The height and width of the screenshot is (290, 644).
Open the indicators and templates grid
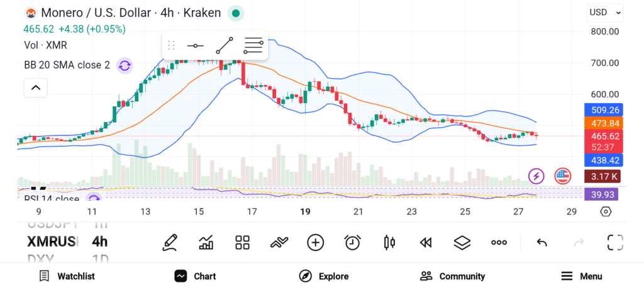[x=243, y=242]
